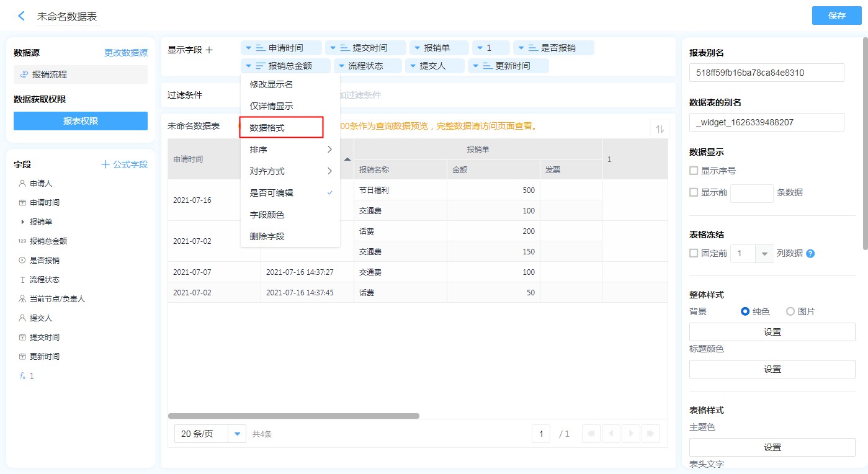Click the help icon next to 列数据

[810, 254]
